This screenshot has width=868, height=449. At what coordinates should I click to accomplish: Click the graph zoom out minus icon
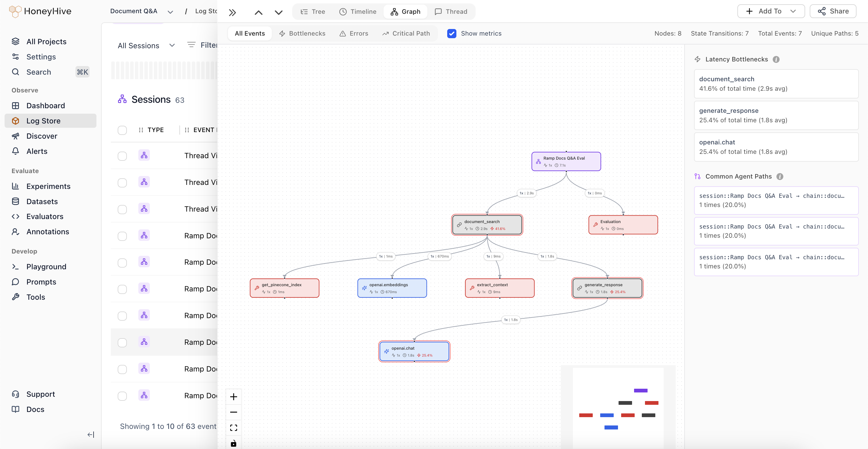coord(234,412)
